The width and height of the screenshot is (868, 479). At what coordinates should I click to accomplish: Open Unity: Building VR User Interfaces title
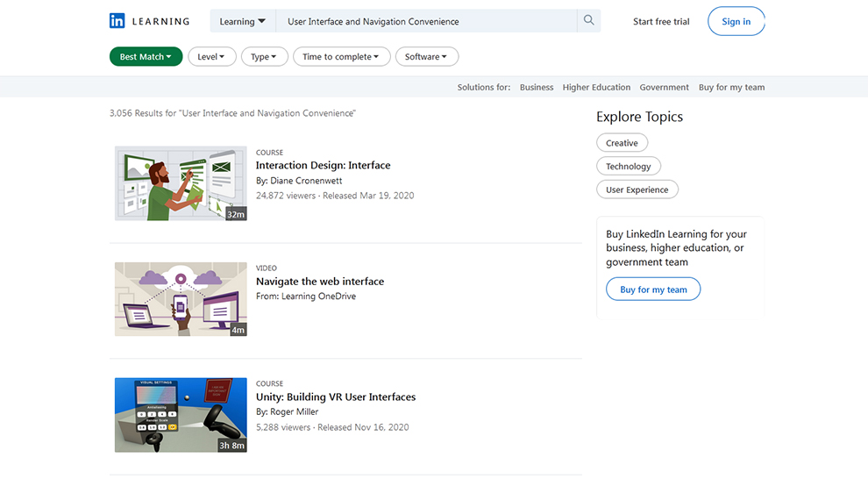pyautogui.click(x=336, y=397)
